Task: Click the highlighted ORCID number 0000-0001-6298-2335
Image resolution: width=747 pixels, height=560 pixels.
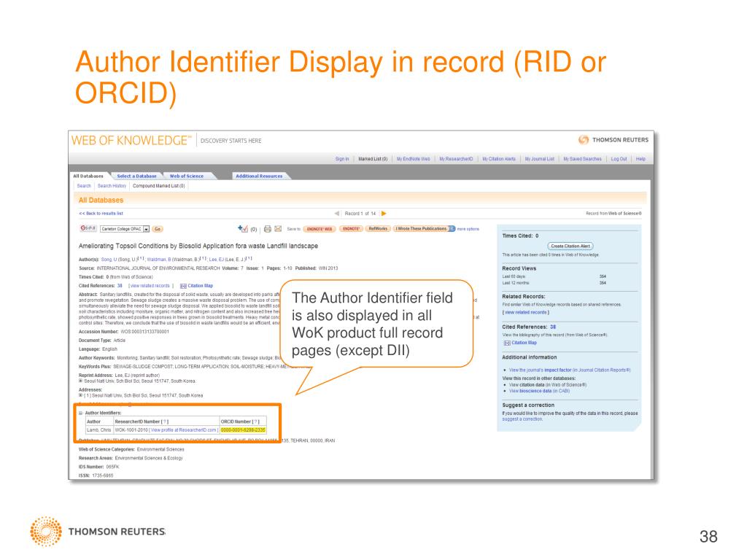Action: (243, 430)
